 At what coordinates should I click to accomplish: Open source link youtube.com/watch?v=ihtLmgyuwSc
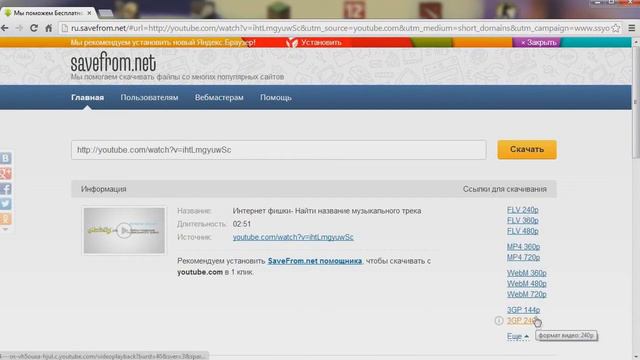293,237
